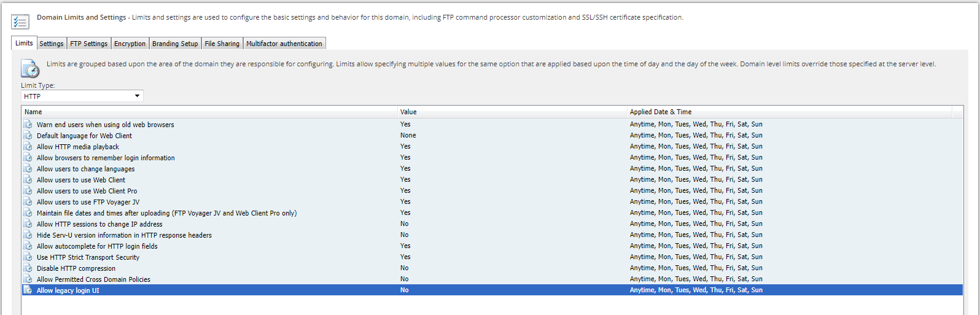Open the File Sharing tab

tap(222, 44)
